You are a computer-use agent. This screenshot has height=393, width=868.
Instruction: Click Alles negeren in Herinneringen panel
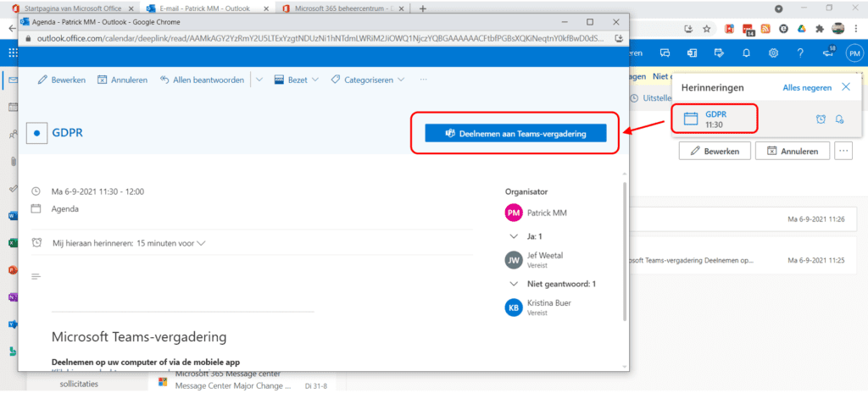807,87
